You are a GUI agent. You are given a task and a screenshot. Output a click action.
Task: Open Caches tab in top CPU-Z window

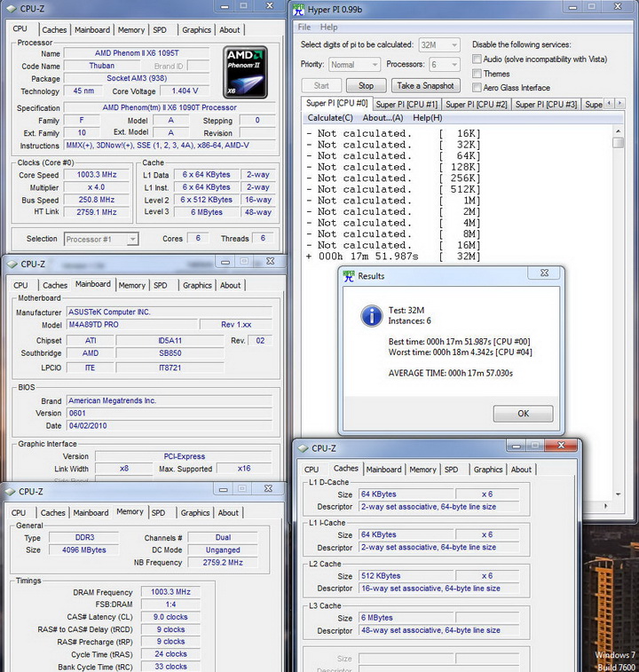coord(54,30)
